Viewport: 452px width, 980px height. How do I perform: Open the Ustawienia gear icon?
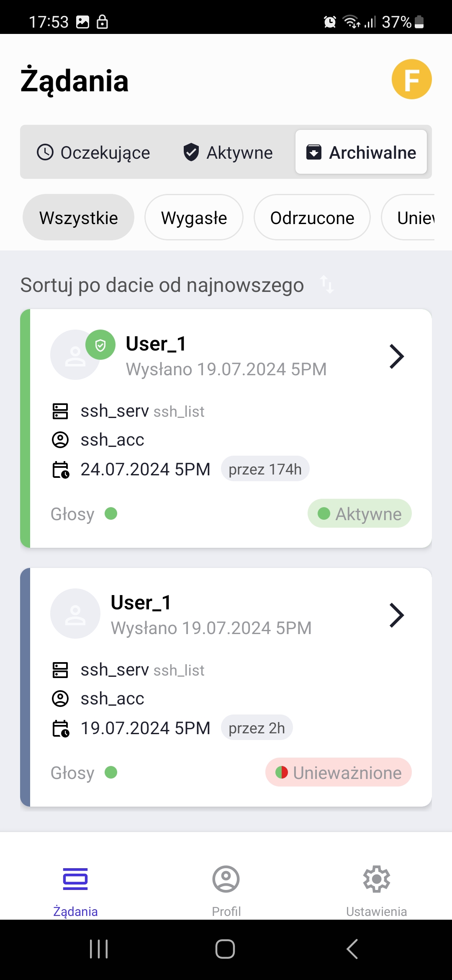(376, 879)
